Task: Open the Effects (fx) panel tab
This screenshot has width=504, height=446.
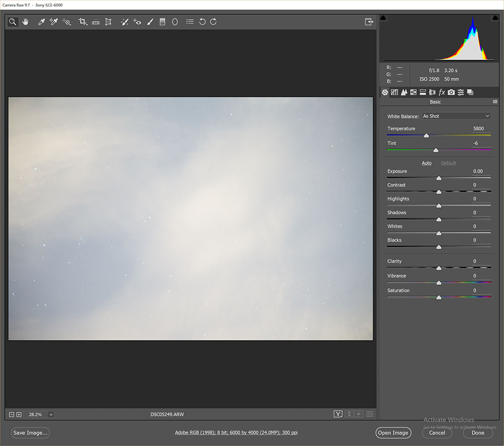Action: click(x=441, y=92)
